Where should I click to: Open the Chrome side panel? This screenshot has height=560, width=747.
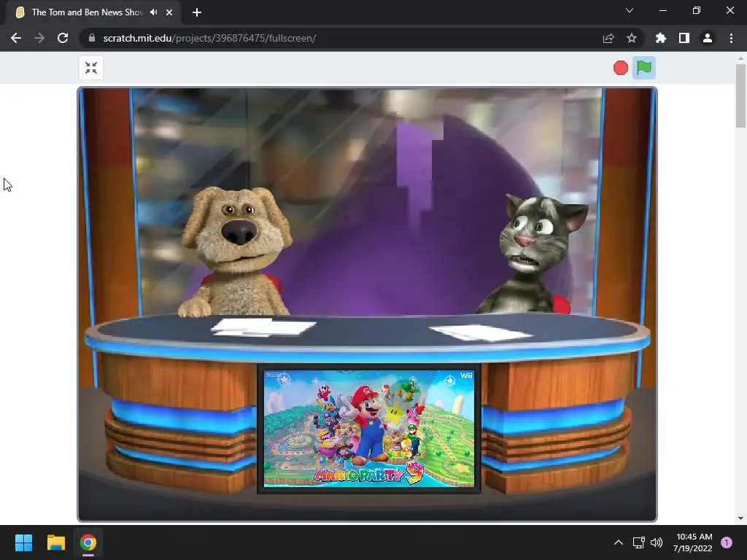coord(684,38)
